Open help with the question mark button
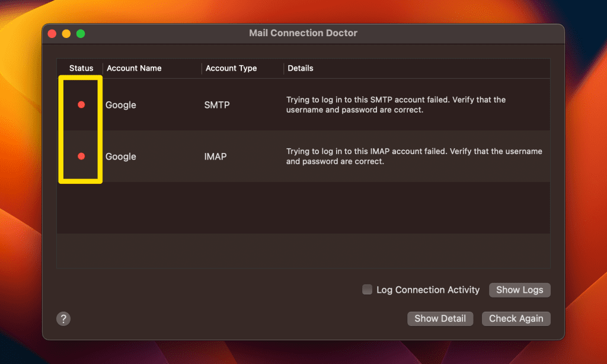This screenshot has height=364, width=607. coord(63,319)
